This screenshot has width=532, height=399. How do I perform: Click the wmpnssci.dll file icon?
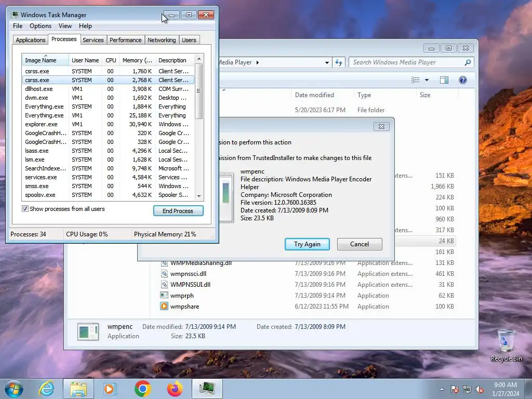point(164,273)
